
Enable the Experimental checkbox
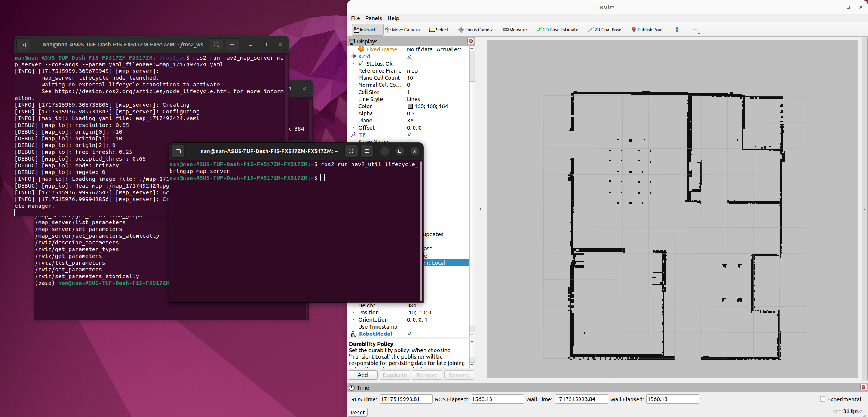pos(822,399)
